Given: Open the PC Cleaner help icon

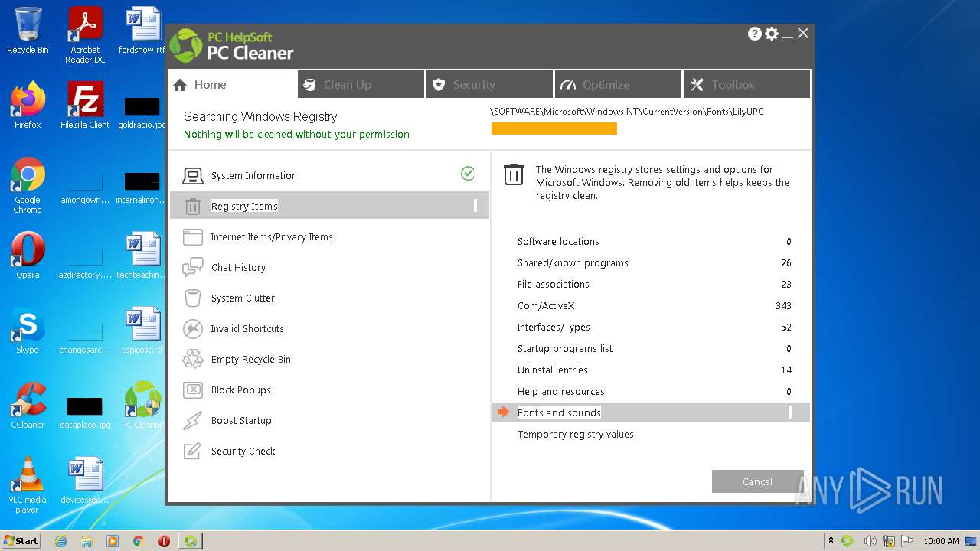Looking at the screenshot, I should [x=755, y=34].
